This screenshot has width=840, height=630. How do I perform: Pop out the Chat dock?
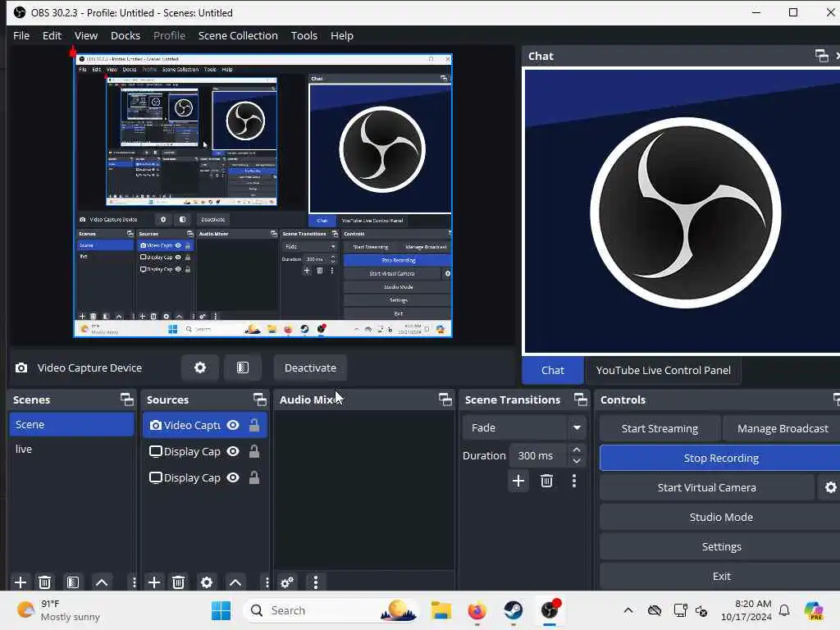(x=821, y=56)
